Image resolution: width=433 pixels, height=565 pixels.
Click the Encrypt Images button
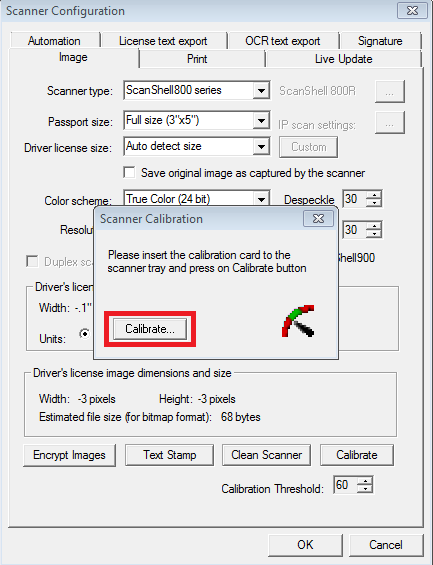coord(70,455)
